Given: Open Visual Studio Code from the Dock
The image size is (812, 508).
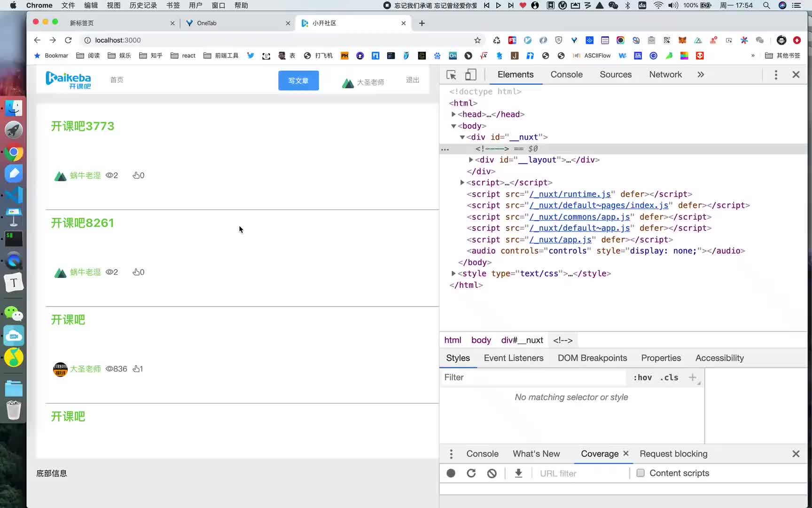Looking at the screenshot, I should click(x=14, y=195).
